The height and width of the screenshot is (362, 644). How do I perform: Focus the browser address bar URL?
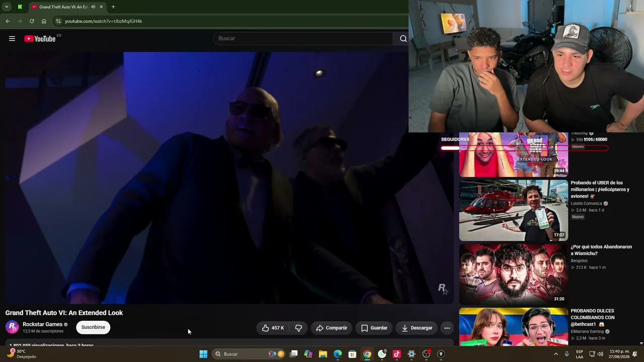(104, 21)
